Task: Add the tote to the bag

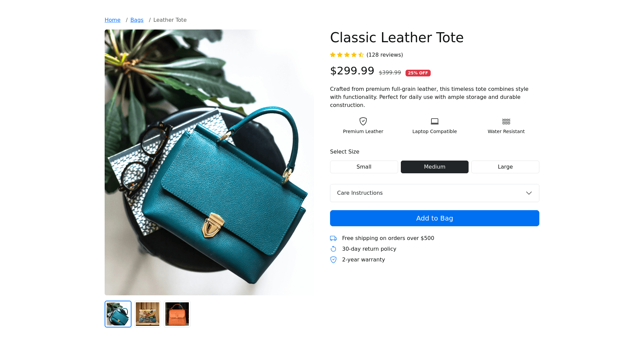Action: [435, 218]
